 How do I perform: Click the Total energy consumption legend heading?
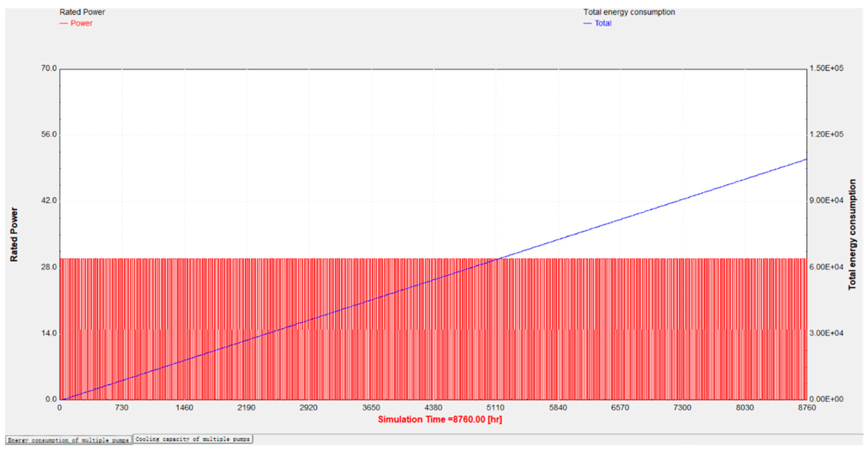629,12
